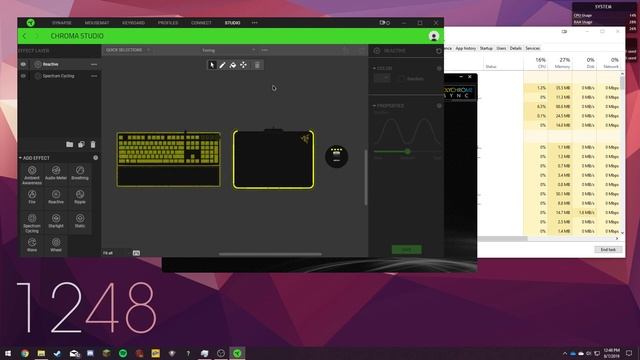Switch to Details tab in Task Manager

coord(516,48)
